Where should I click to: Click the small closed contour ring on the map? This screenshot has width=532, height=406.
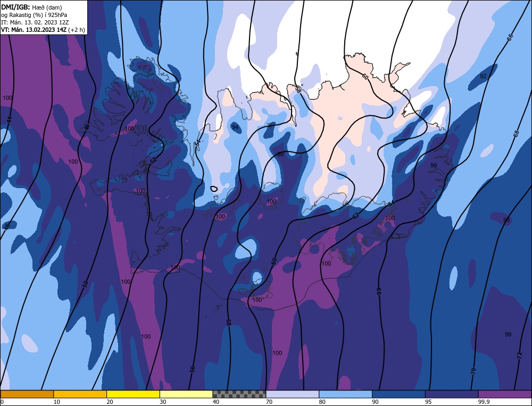[214, 189]
